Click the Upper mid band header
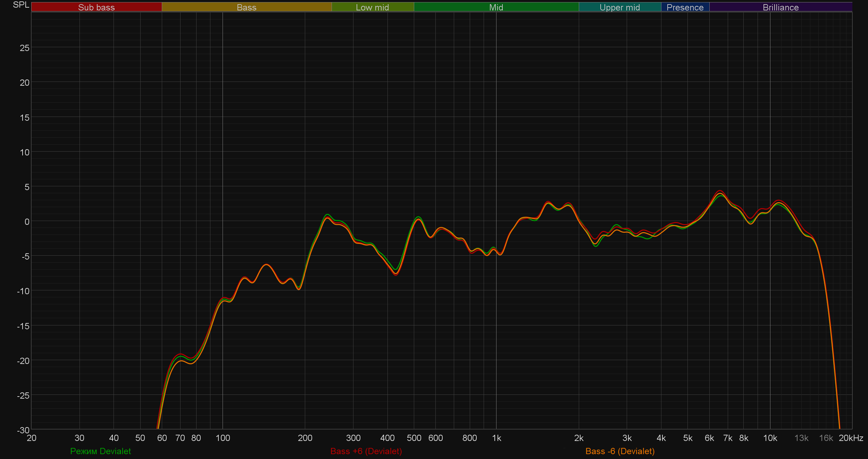This screenshot has height=459, width=868. pos(619,7)
